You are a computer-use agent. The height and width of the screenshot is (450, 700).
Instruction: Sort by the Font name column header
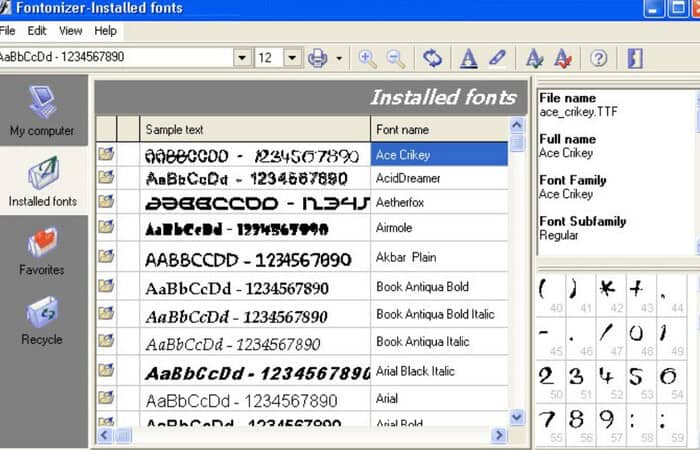(439, 129)
